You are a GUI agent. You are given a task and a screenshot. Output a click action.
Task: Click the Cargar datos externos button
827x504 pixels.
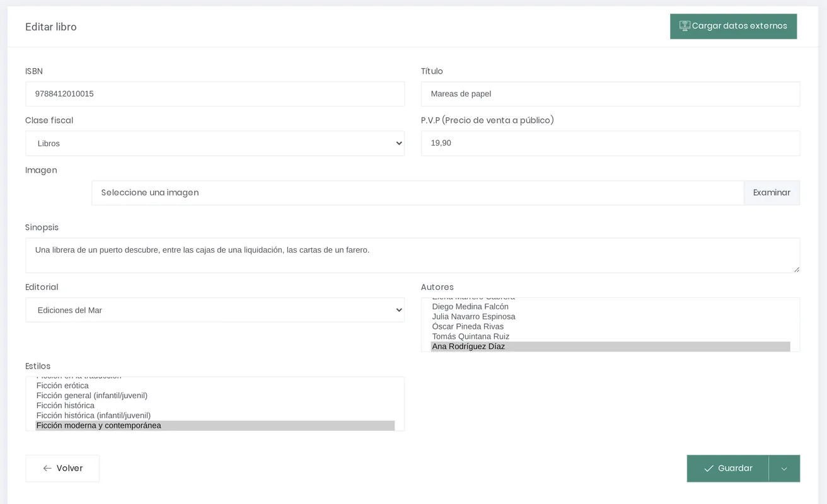[x=733, y=26]
